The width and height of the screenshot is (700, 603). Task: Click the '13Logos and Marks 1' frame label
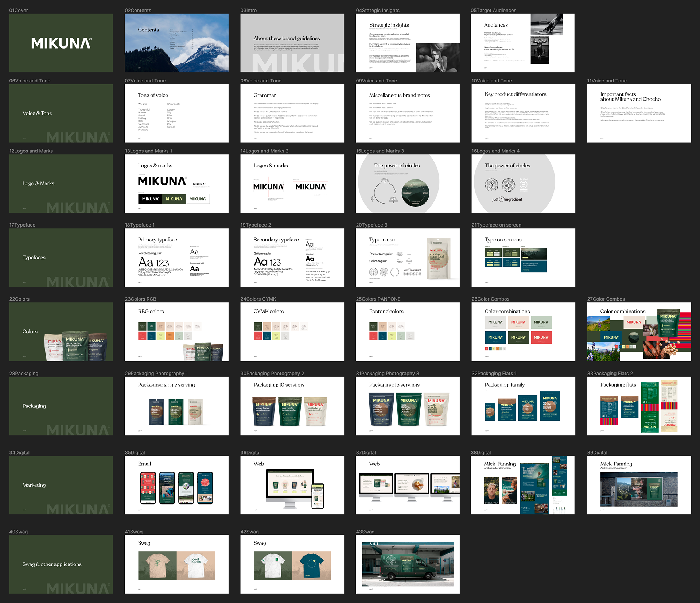[148, 151]
